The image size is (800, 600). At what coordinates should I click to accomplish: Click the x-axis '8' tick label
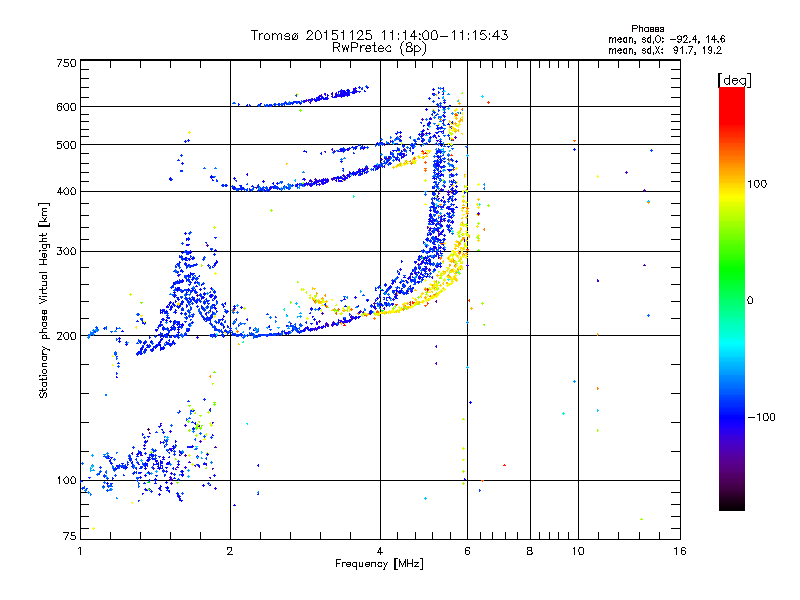point(530,551)
